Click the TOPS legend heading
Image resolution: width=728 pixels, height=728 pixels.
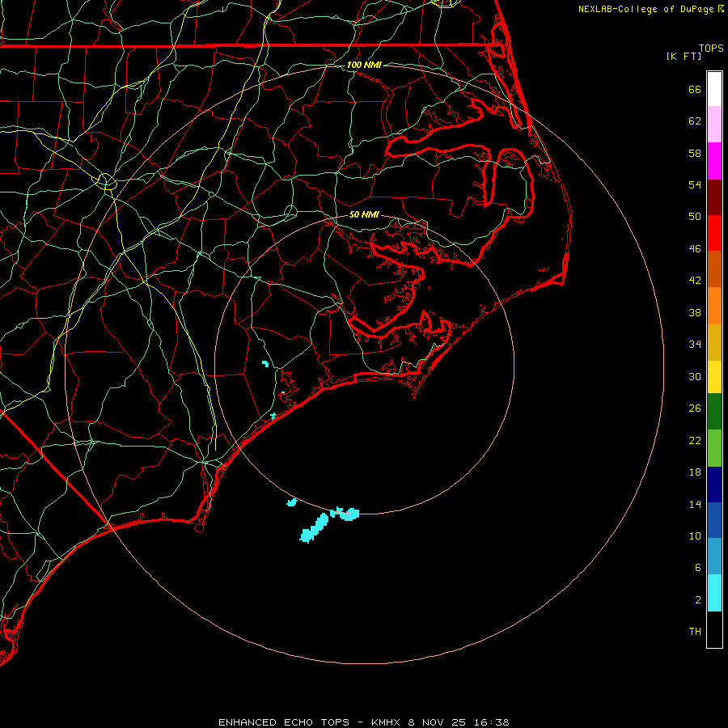coord(711,48)
